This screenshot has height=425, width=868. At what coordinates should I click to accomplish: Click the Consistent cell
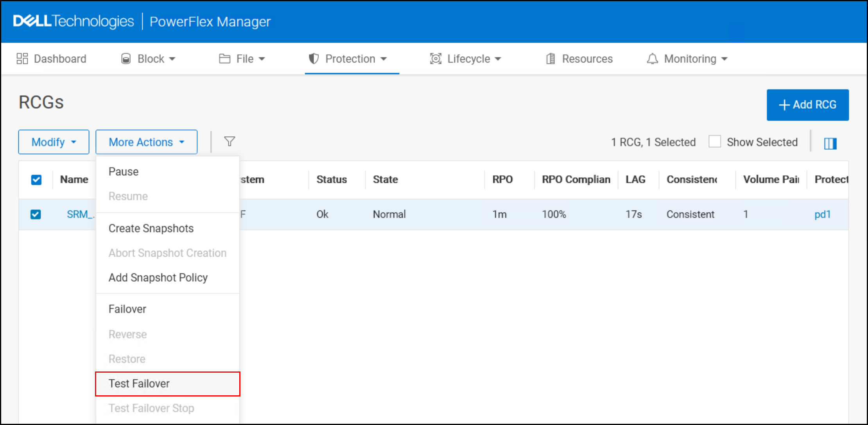coord(690,214)
